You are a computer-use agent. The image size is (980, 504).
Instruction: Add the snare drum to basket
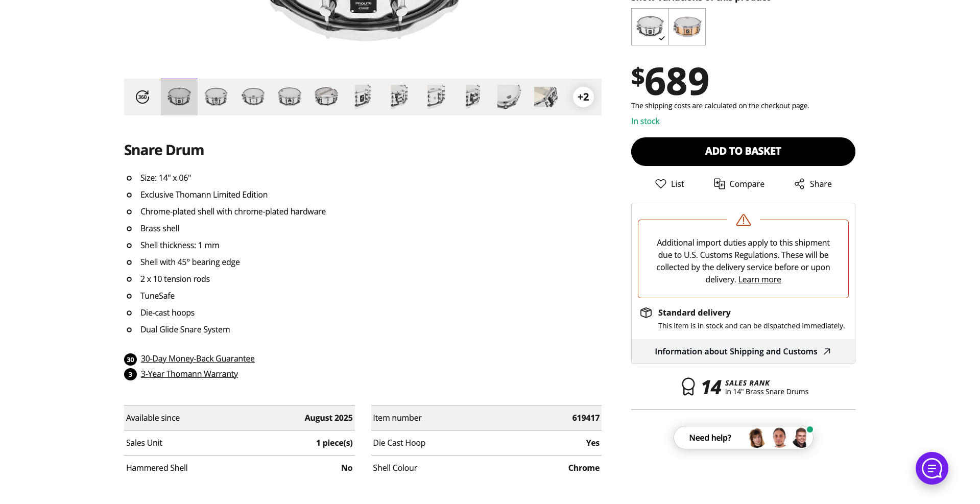(x=743, y=151)
